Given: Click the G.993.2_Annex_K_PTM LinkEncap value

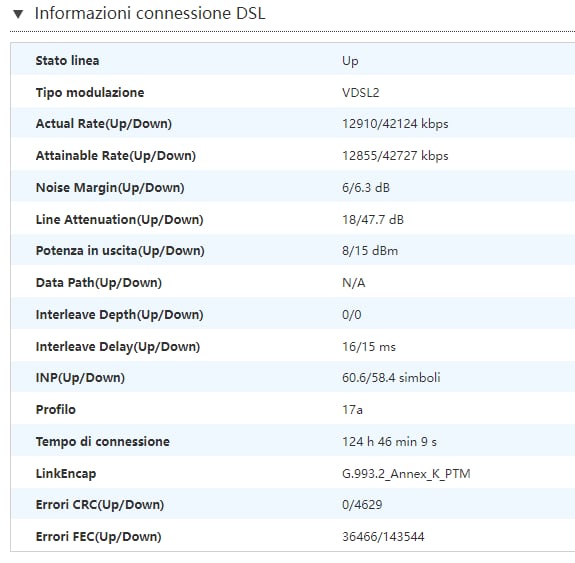Looking at the screenshot, I should click(406, 474).
